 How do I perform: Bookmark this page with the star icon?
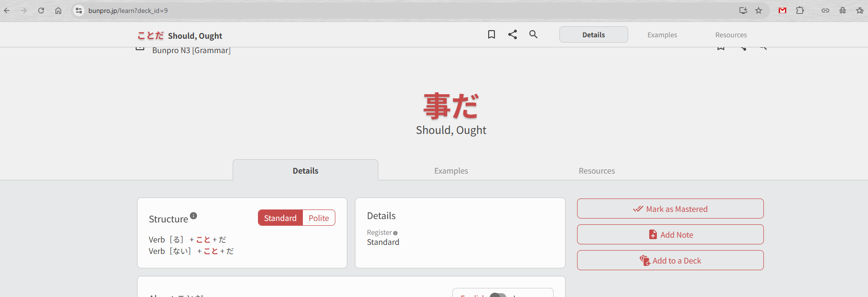coord(759,11)
